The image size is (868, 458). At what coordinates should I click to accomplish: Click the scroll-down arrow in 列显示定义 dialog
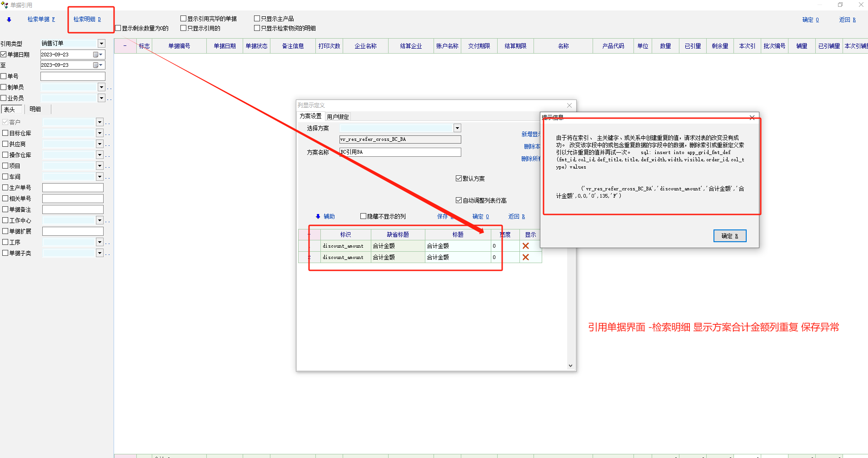tap(570, 366)
